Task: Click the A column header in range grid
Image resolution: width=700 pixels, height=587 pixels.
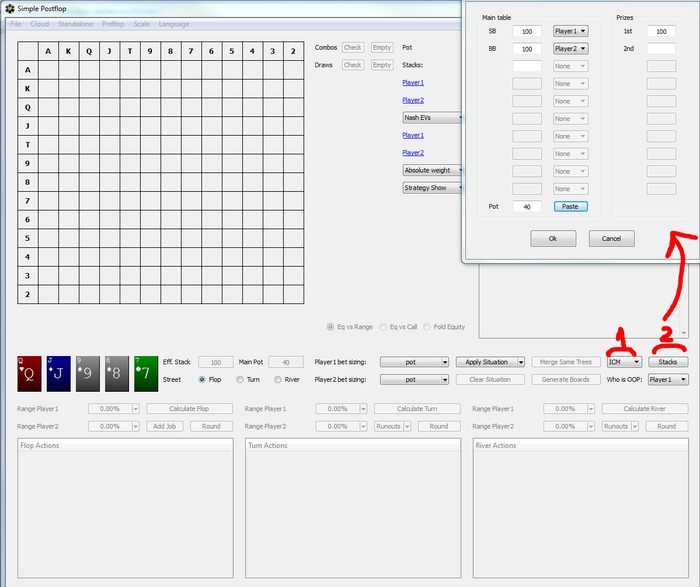Action: coord(48,51)
